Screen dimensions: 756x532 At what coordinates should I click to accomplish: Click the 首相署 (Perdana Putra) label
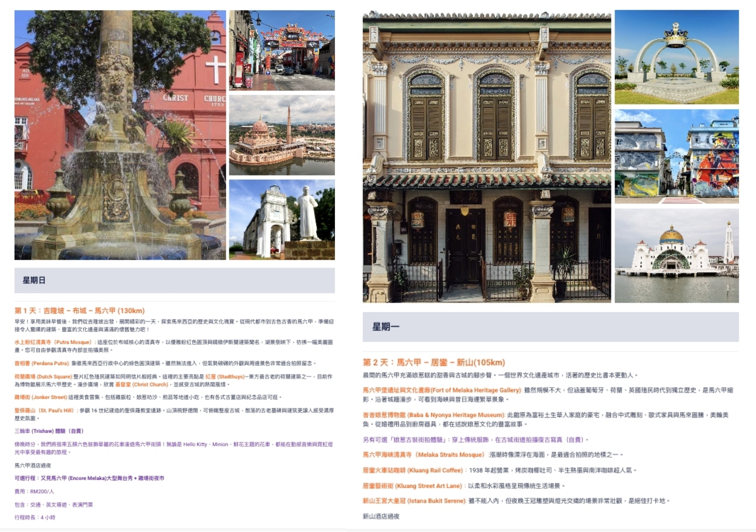[x=42, y=363]
